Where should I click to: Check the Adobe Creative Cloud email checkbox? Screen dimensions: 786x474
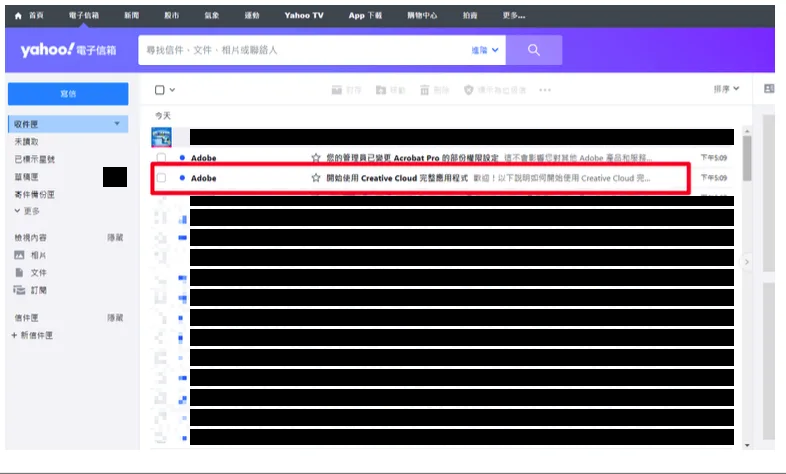click(161, 178)
